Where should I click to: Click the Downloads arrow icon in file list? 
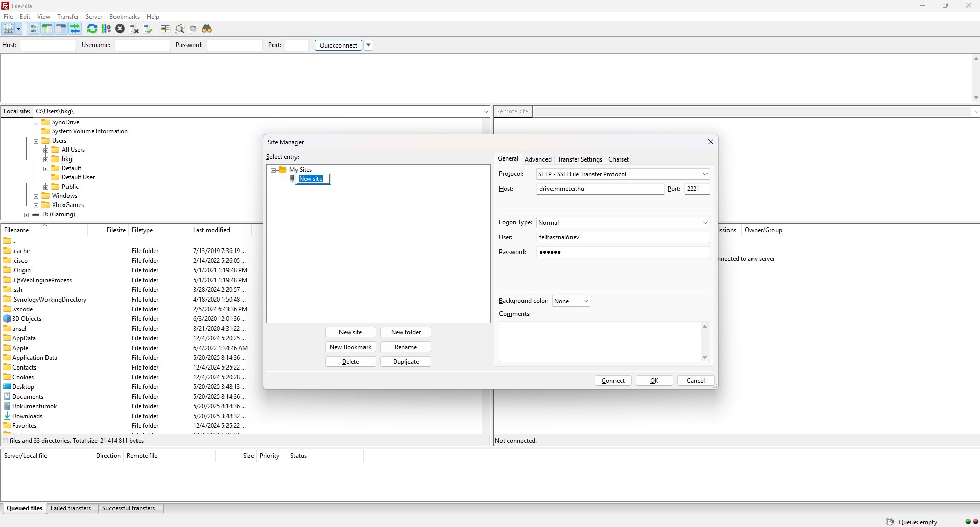(x=7, y=416)
